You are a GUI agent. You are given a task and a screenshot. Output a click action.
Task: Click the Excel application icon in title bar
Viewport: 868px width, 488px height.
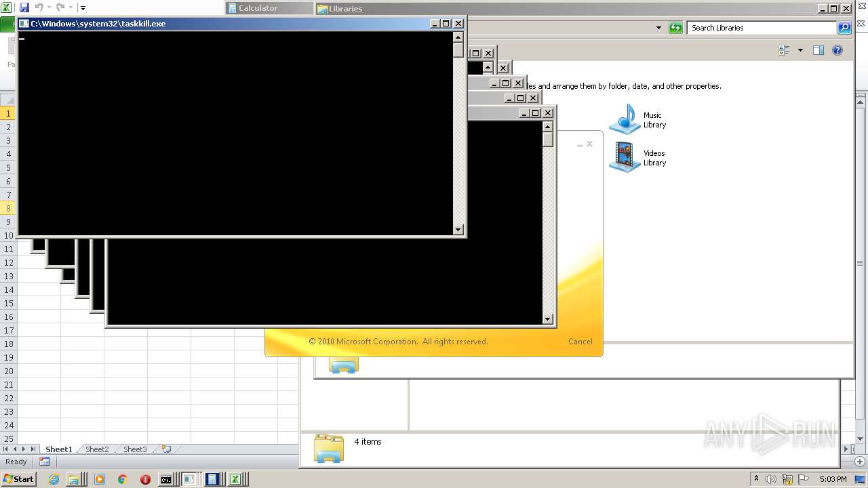[6, 7]
